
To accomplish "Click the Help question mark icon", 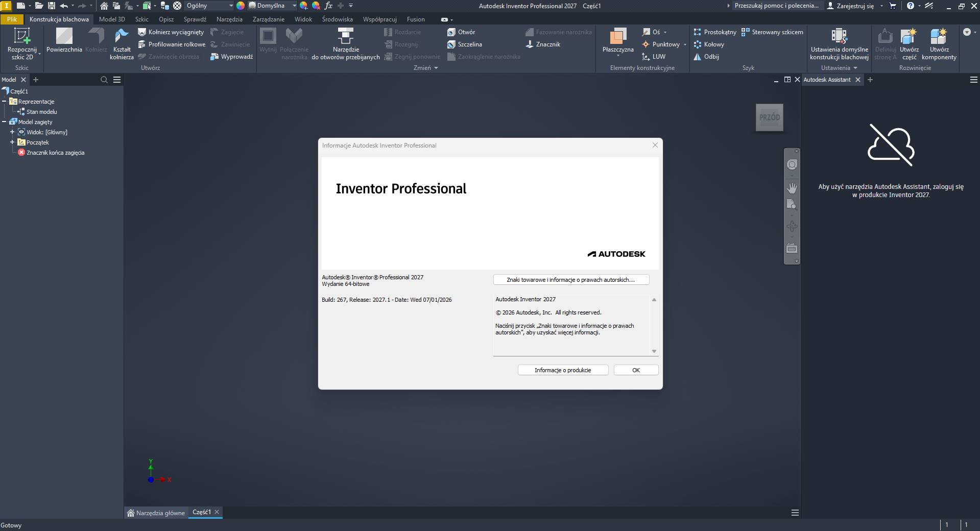I will coord(910,6).
